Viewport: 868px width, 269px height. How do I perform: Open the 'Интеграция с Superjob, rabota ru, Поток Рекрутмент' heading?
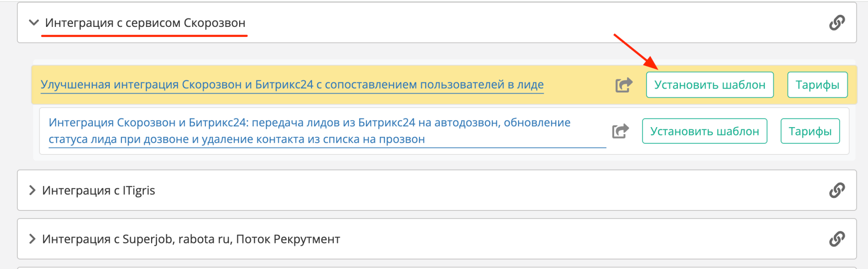pyautogui.click(x=191, y=239)
